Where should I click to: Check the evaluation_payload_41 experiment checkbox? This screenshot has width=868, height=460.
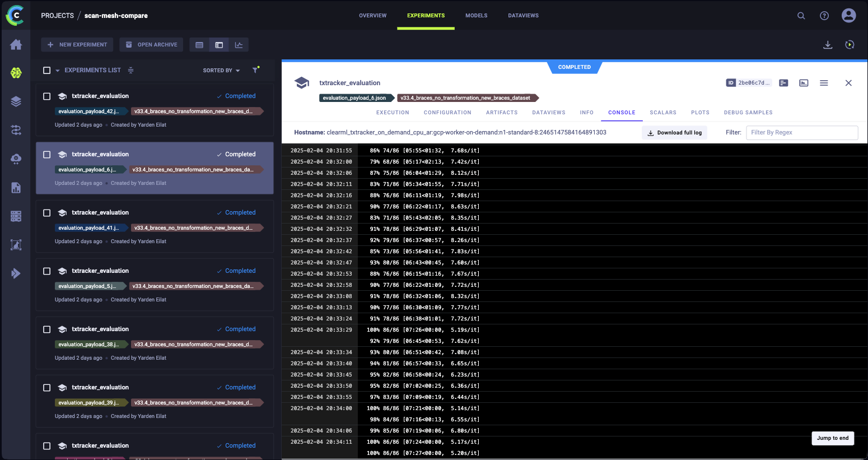pos(47,213)
